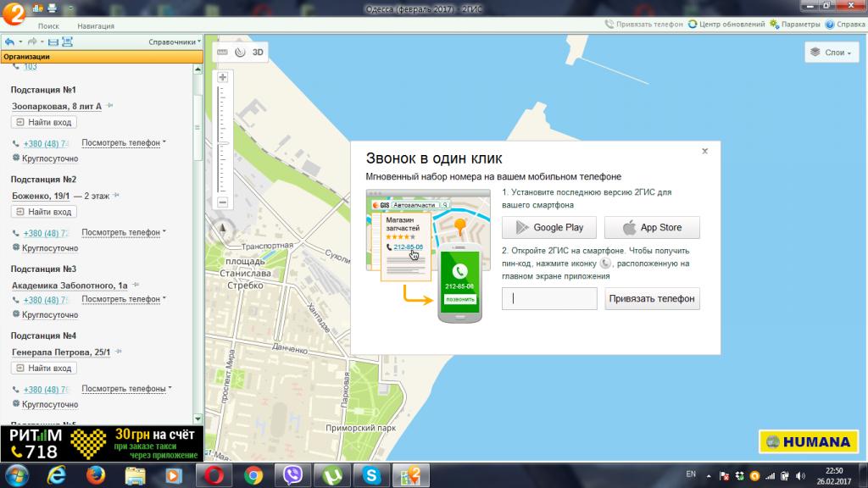The image size is (868, 488).
Task: Open the 2GIS orange main menu button
Action: point(12,14)
